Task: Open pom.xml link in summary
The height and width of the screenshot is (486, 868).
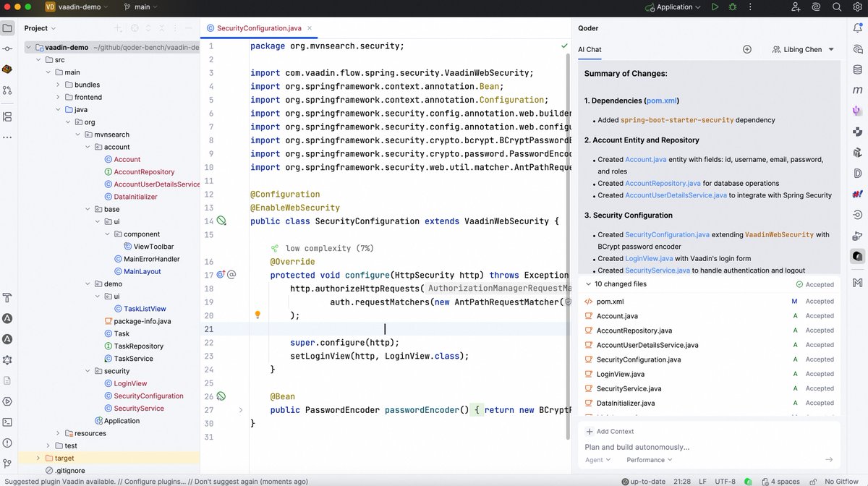Action: (x=662, y=101)
